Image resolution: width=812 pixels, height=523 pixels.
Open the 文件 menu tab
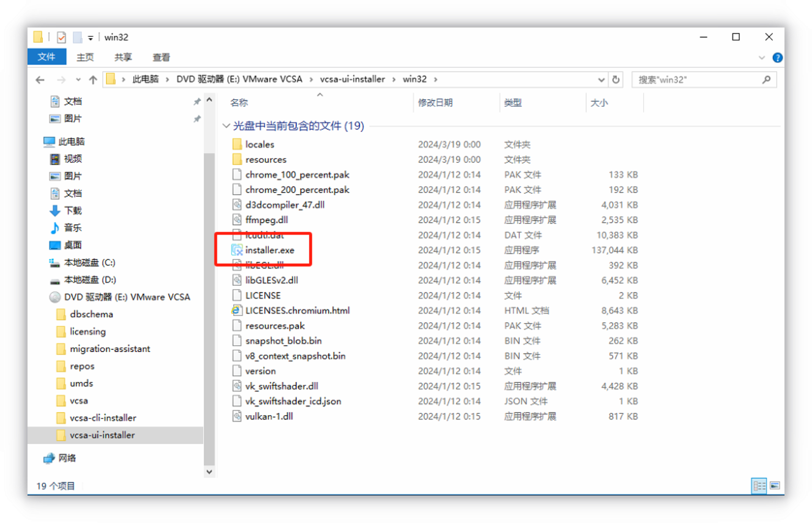click(x=47, y=57)
